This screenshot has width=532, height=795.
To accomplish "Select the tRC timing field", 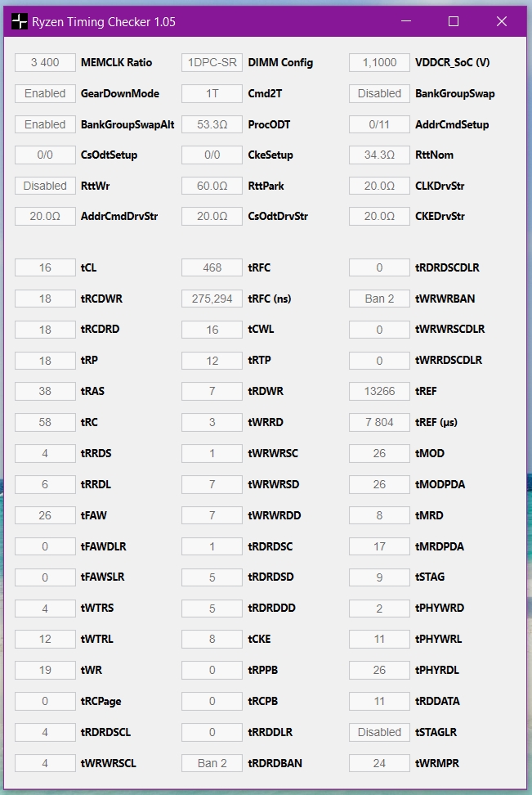I will (x=45, y=422).
